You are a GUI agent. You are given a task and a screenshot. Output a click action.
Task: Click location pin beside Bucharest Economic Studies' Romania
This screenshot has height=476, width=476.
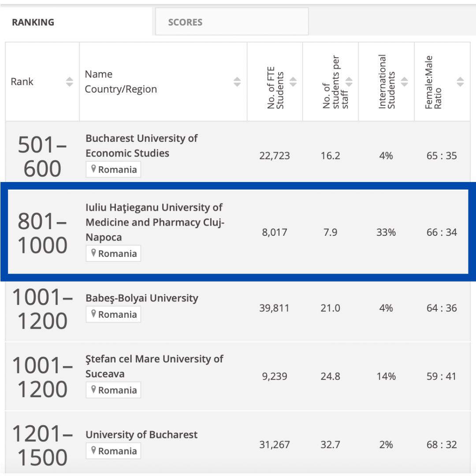(93, 169)
